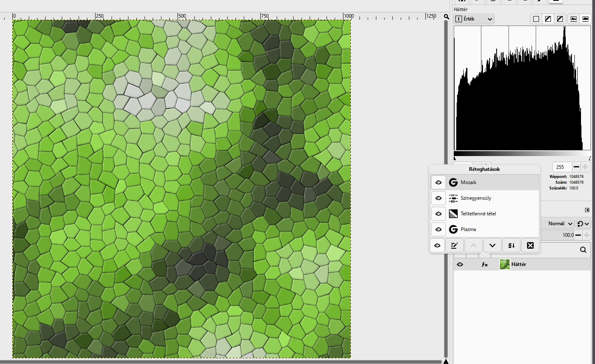Move the selected effect down with arrow
The width and height of the screenshot is (595, 364).
coord(492,245)
